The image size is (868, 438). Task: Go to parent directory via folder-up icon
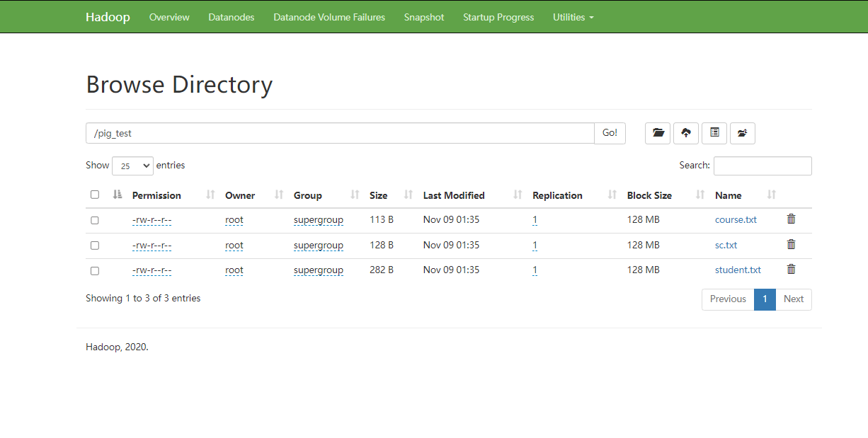[742, 133]
